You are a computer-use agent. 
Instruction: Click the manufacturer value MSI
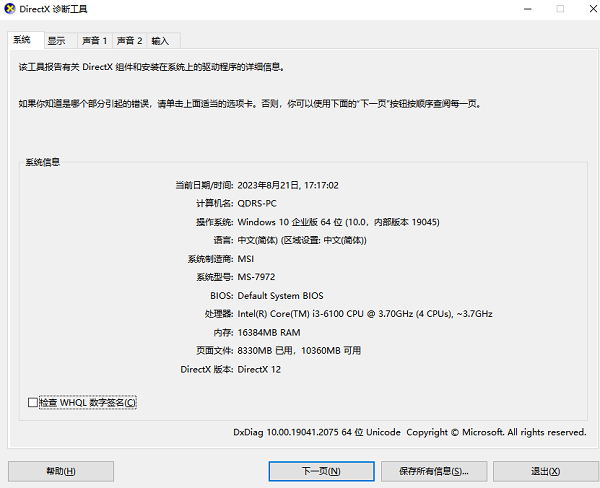pyautogui.click(x=246, y=259)
